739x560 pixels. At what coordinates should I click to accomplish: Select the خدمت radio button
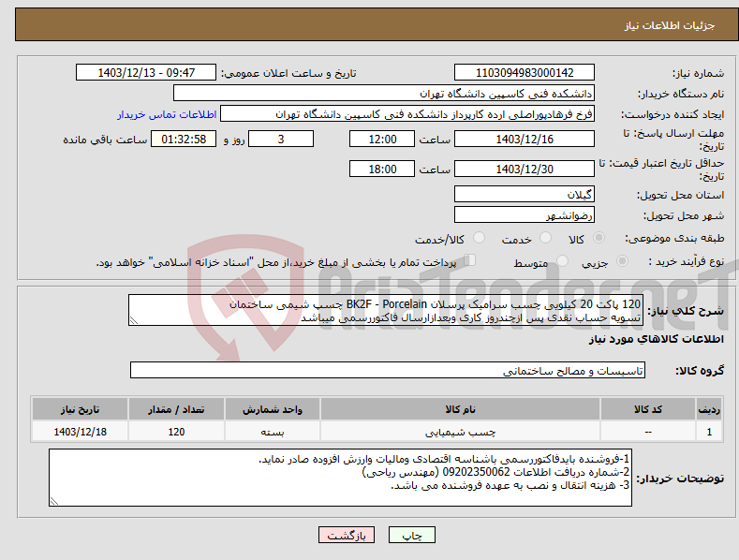coord(545,238)
